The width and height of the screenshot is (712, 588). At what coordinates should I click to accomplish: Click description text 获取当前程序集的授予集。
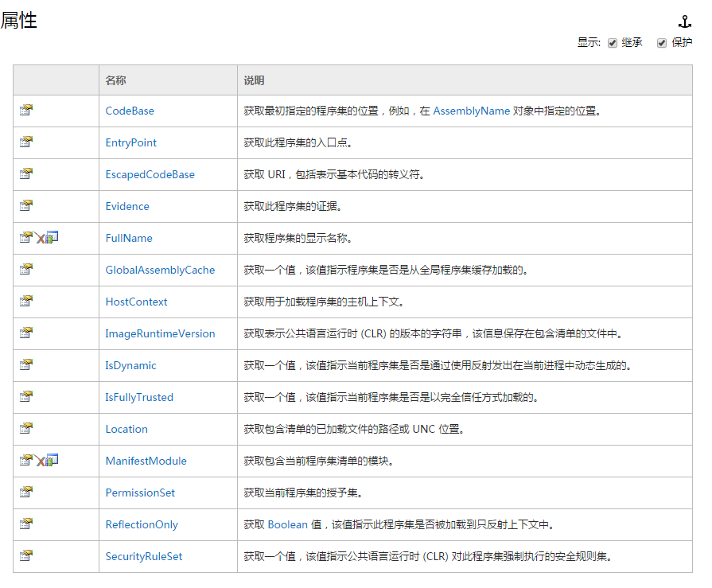click(303, 493)
